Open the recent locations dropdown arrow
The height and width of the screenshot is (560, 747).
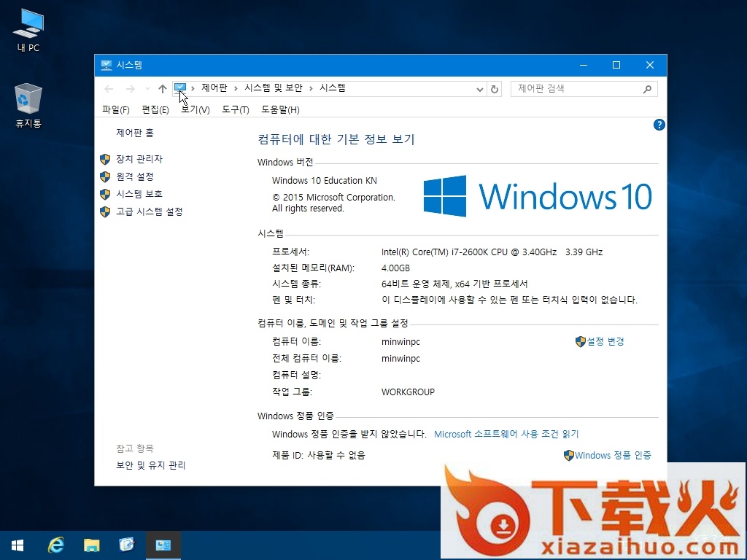(x=147, y=89)
